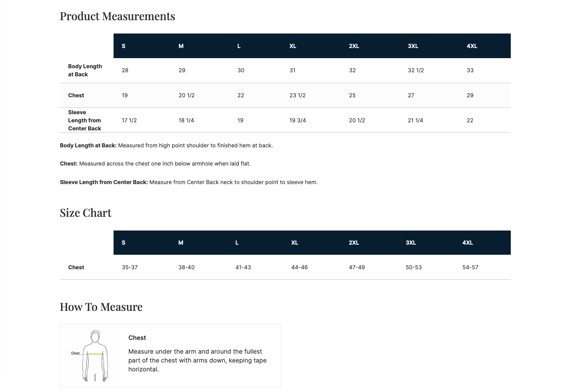The height and width of the screenshot is (392, 573).
Task: Select the 3XL column header in Product Measurements
Action: (413, 46)
